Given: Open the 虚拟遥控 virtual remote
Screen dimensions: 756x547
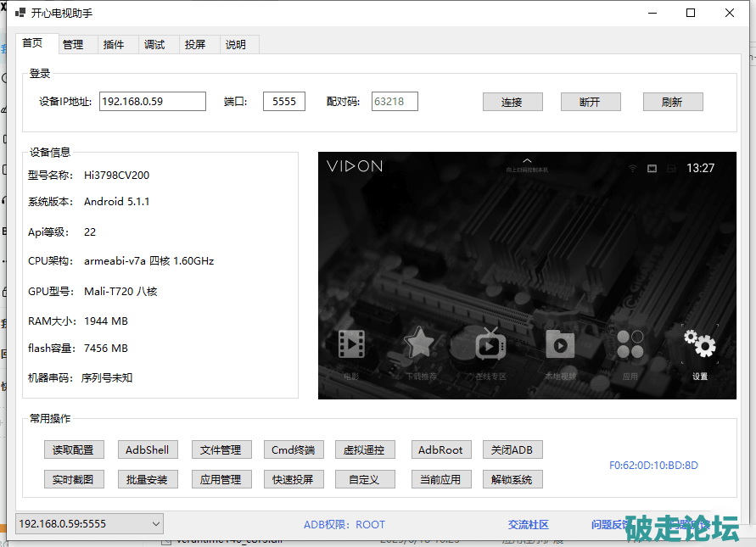Looking at the screenshot, I should [364, 450].
